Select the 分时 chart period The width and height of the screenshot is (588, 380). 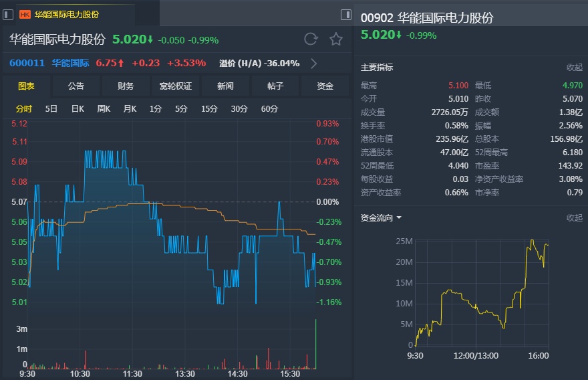24,109
